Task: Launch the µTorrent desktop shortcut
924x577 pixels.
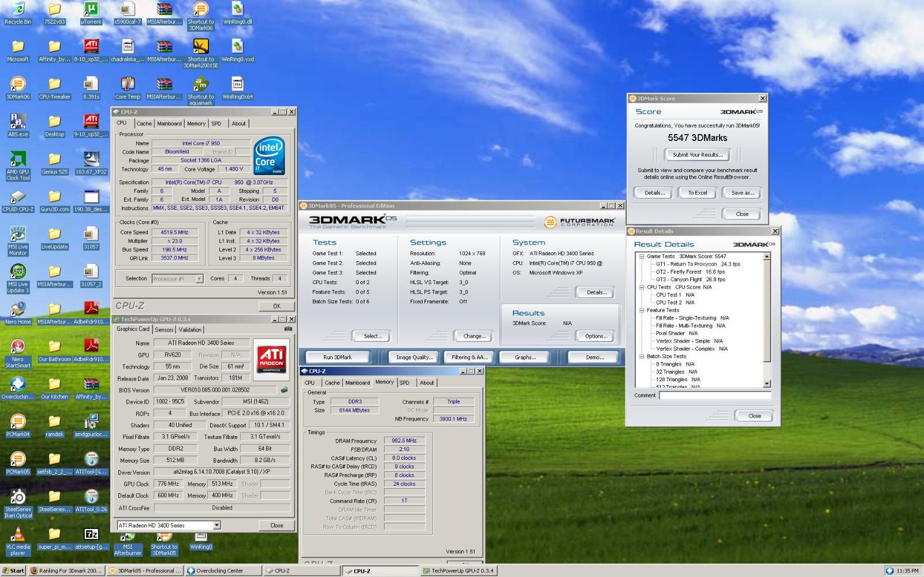Action: click(x=91, y=13)
